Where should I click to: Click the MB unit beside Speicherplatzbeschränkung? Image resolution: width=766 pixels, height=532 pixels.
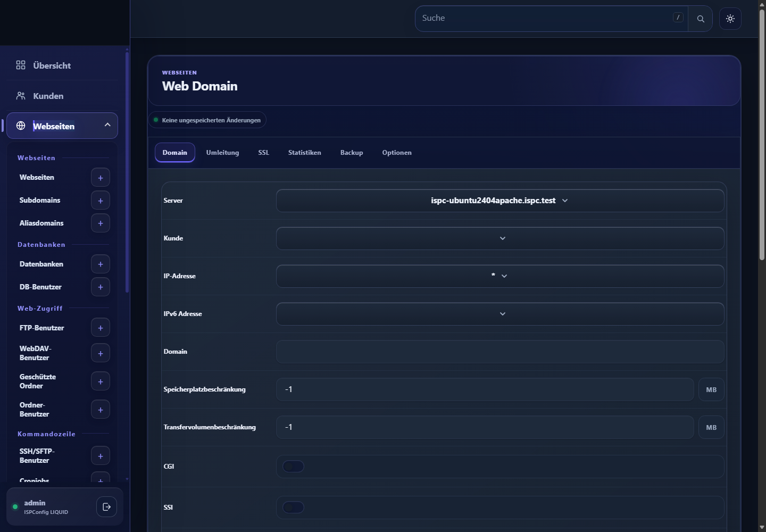click(711, 390)
